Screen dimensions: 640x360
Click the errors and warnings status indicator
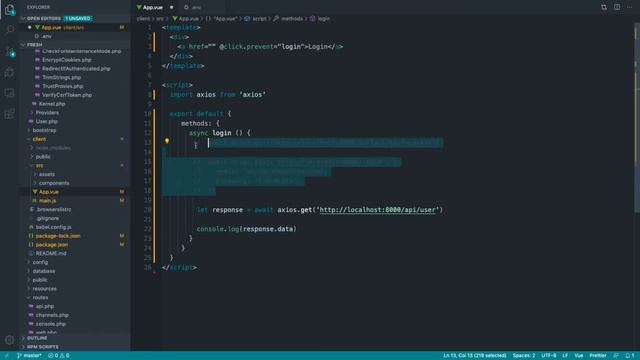[x=59, y=356]
